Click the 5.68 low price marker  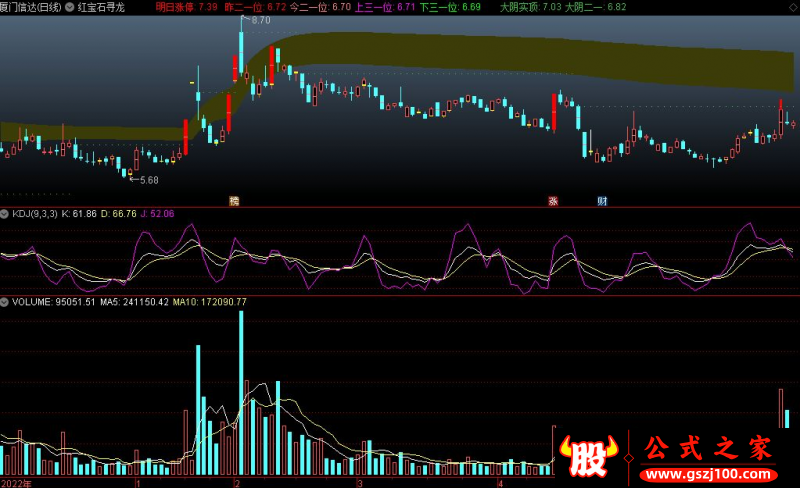(147, 180)
